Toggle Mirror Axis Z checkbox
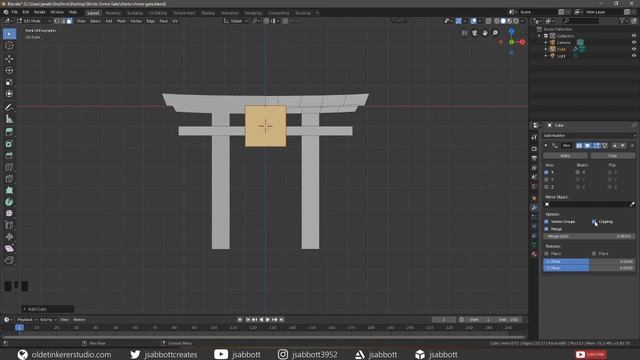This screenshot has height=360, width=640. (x=547, y=187)
